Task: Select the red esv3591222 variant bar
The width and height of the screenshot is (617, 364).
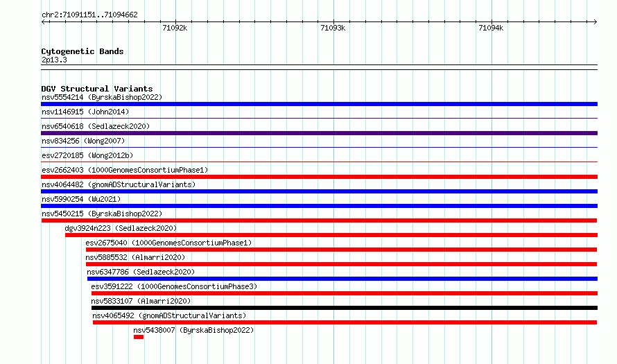Action: tap(345, 293)
